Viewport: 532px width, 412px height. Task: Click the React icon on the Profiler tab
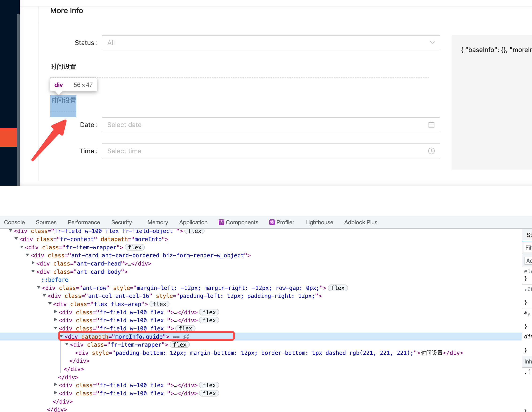point(272,222)
